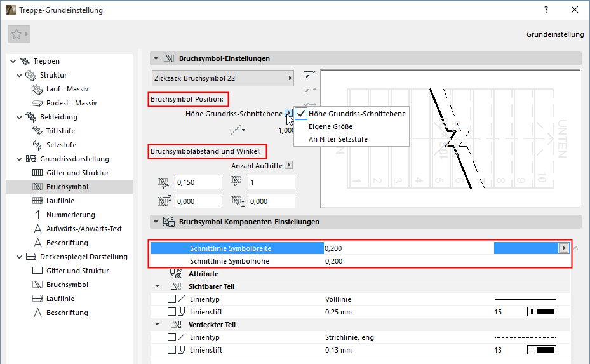Toggle Linienstift checkbox under Verdeckter Teil
Viewport: 590px width, 364px height.
171,349
